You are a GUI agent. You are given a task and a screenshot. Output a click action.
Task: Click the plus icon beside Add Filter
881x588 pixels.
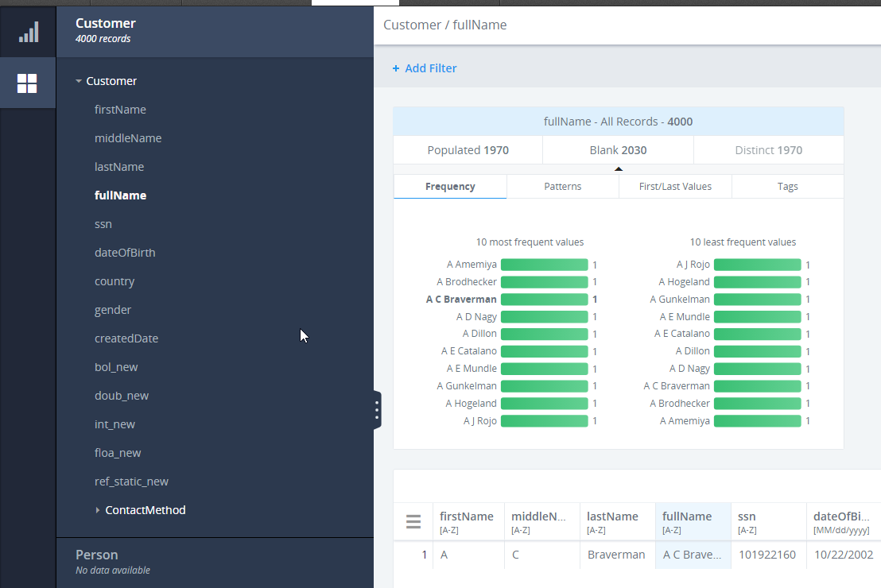point(395,68)
